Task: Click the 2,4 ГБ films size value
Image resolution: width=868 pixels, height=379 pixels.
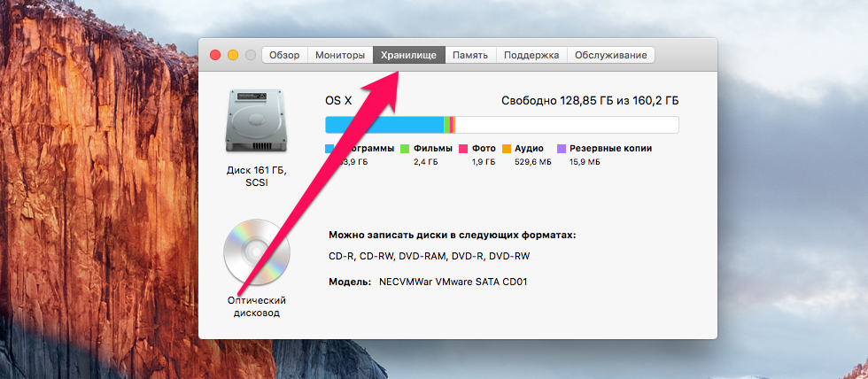Action: 426,162
